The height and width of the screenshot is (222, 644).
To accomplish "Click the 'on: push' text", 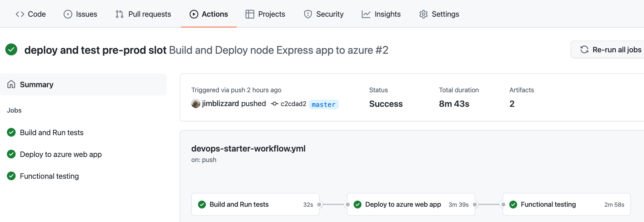I will coord(204,160).
